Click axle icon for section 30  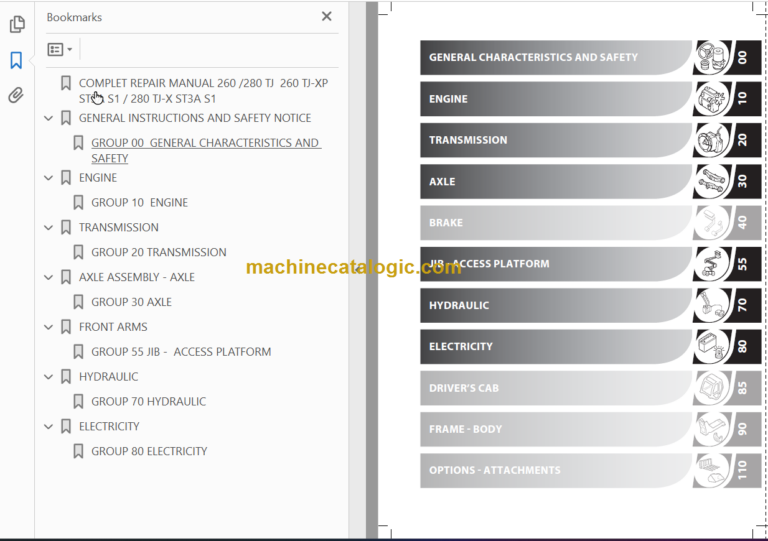712,182
